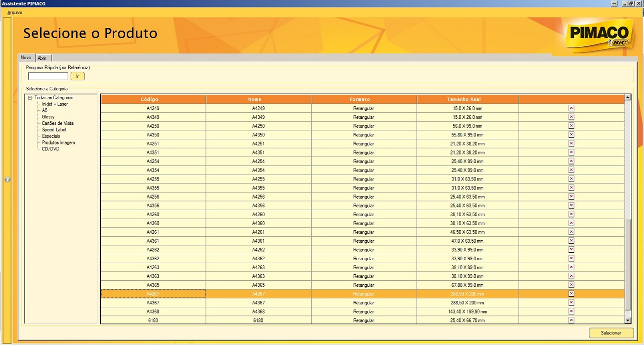Switch to the Novo tab
The image size is (644, 345).
(26, 58)
